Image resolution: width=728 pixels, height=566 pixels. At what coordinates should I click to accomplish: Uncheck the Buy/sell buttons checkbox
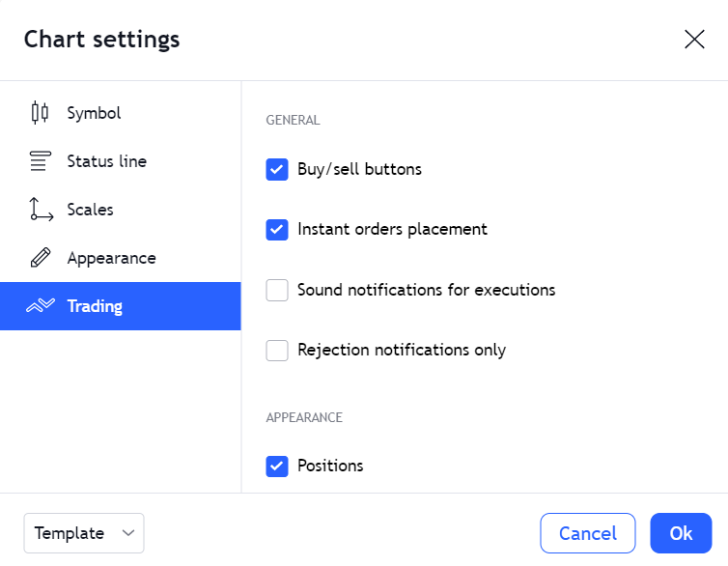(277, 169)
